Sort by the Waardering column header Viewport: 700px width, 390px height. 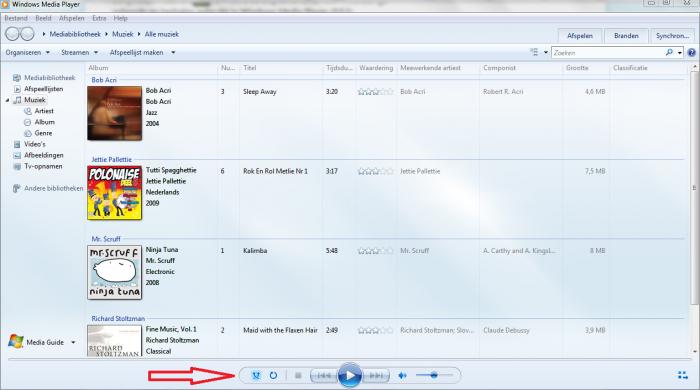tap(376, 68)
